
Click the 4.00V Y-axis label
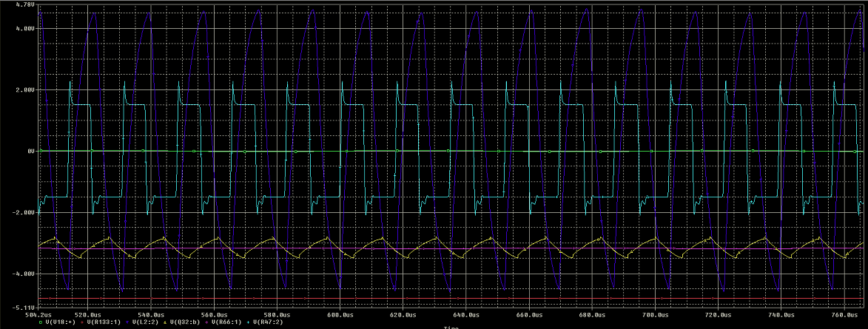(25, 28)
